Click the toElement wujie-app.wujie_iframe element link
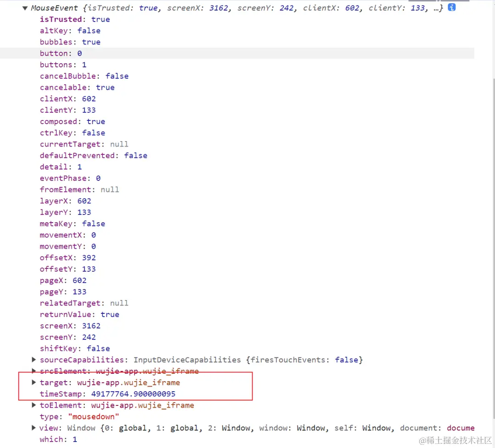The width and height of the screenshot is (495, 448). [143, 405]
